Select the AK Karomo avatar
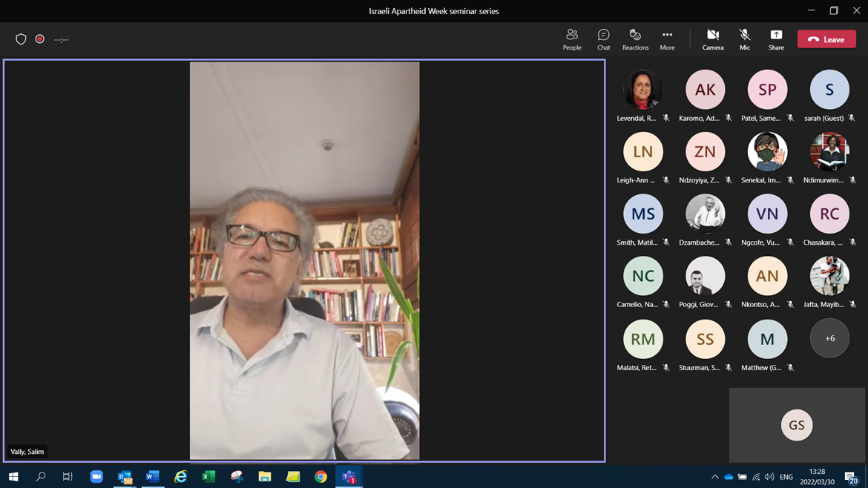Screen dimensions: 868x488 coord(705,89)
